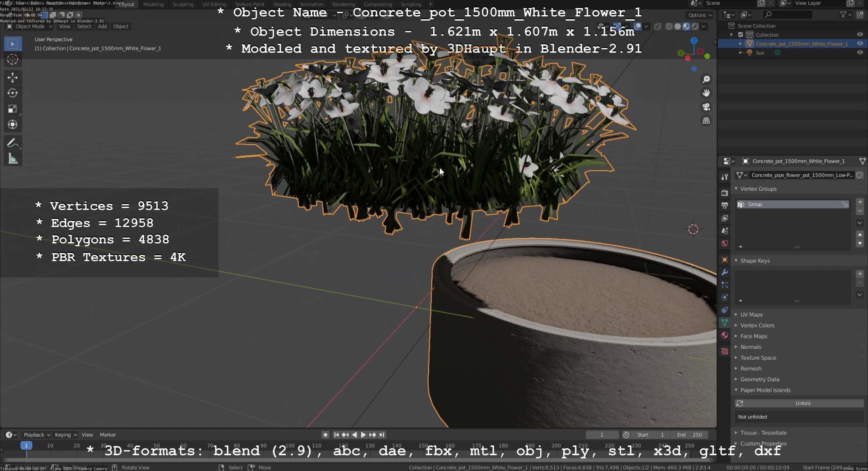The height and width of the screenshot is (471, 868).
Task: Open Physics properties tab
Action: 725,297
